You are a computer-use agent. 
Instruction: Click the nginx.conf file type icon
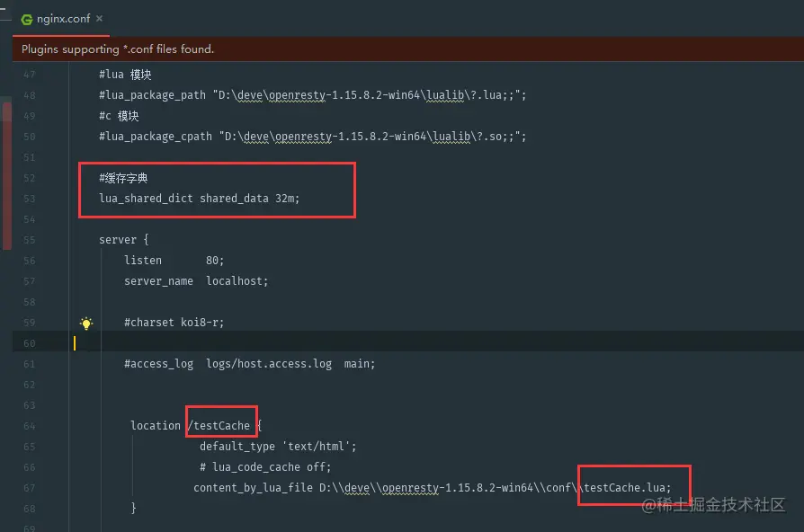(x=27, y=20)
